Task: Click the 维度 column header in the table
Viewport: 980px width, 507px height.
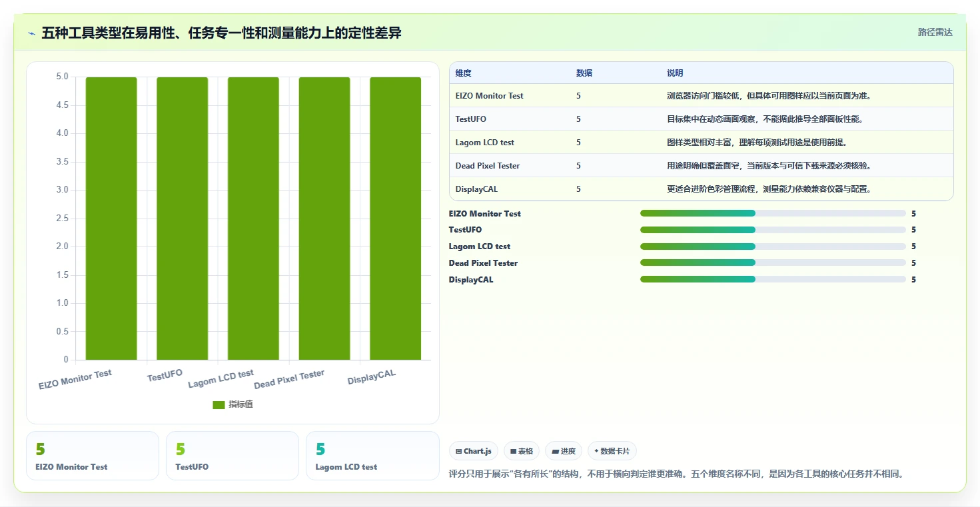Action: (464, 73)
